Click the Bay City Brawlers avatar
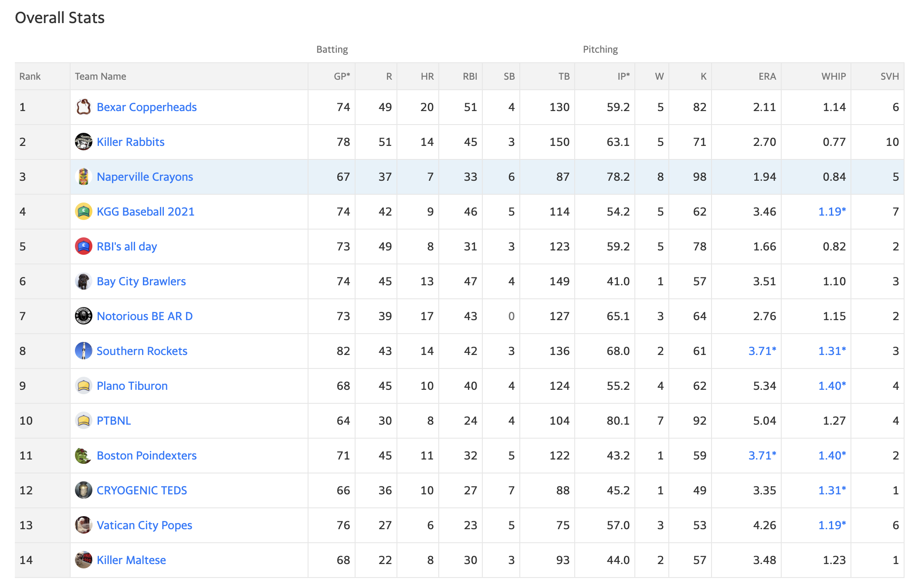The width and height of the screenshot is (915, 588). pyautogui.click(x=83, y=281)
